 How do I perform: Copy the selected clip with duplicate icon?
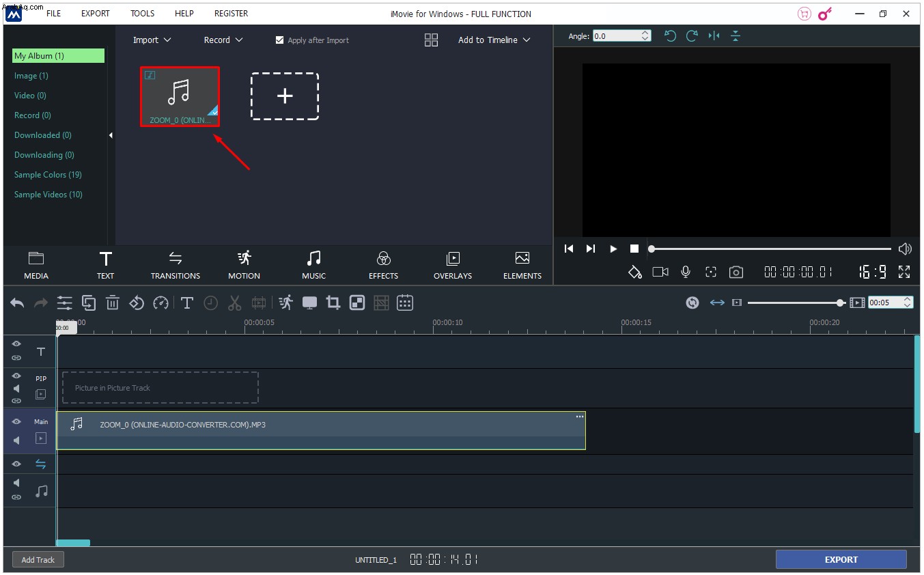[x=89, y=303]
